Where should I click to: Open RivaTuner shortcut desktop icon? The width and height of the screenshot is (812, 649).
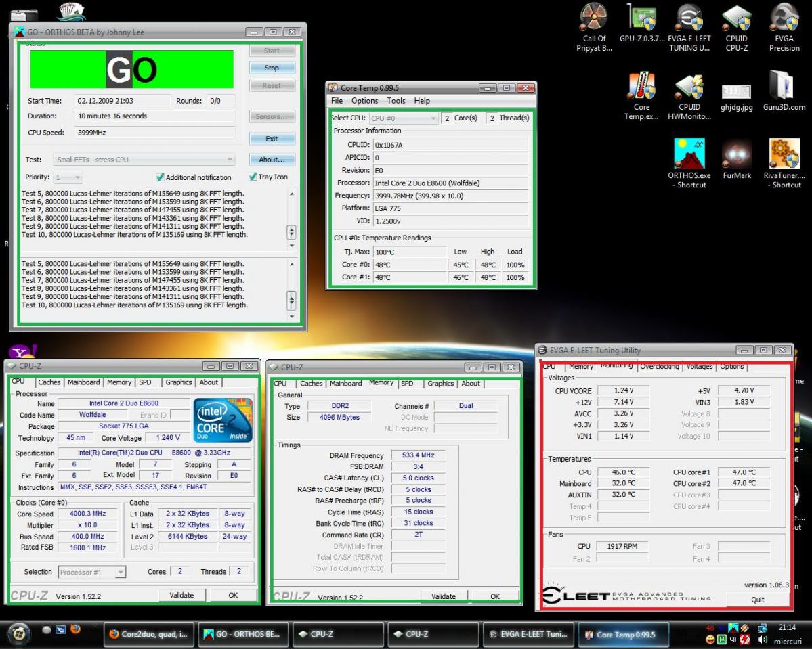784,164
